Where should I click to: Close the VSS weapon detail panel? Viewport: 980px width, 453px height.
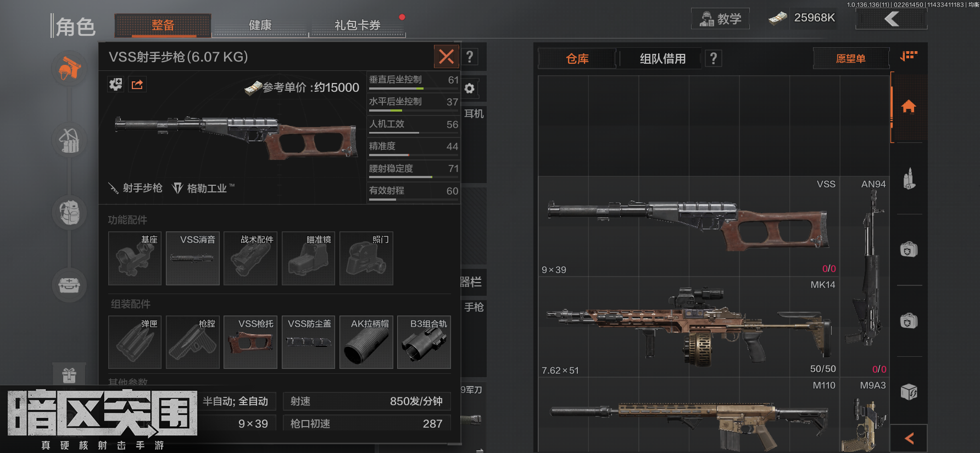click(447, 56)
